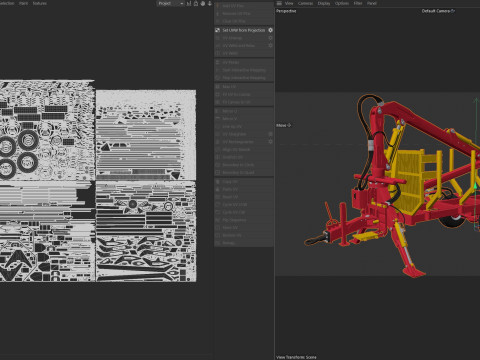Screen dimensions: 480x360
Task: Open the Paint menu in UV editor
Action: coord(23,3)
